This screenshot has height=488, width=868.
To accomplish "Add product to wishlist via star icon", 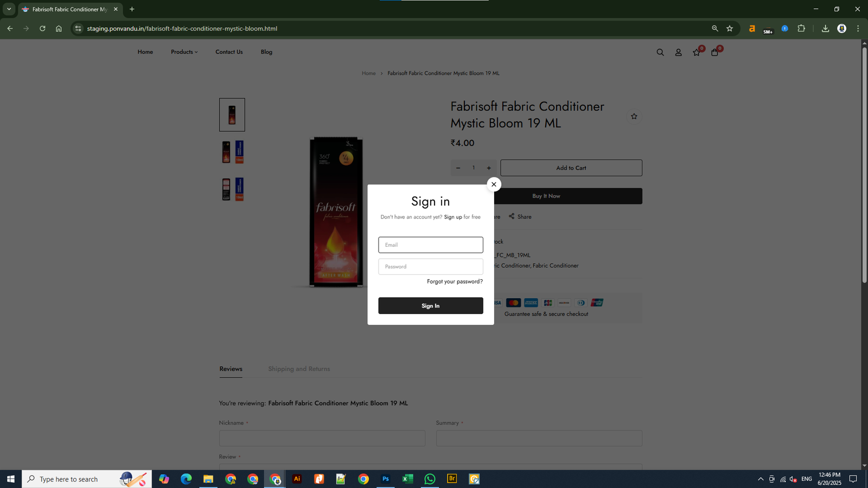I will (634, 117).
